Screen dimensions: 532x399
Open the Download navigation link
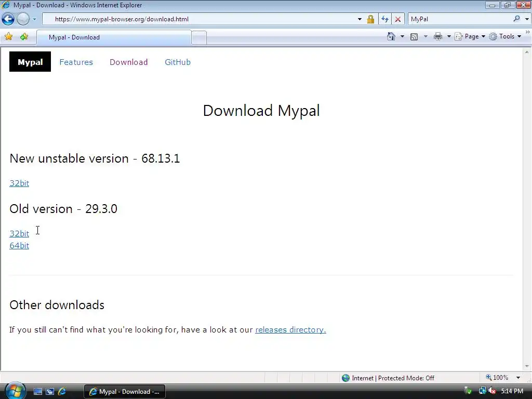(x=129, y=62)
